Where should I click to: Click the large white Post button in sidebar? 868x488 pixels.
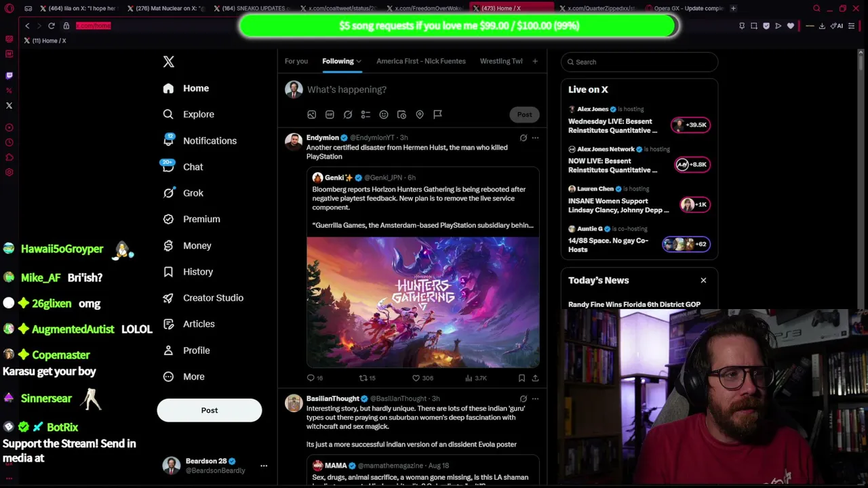coord(210,410)
